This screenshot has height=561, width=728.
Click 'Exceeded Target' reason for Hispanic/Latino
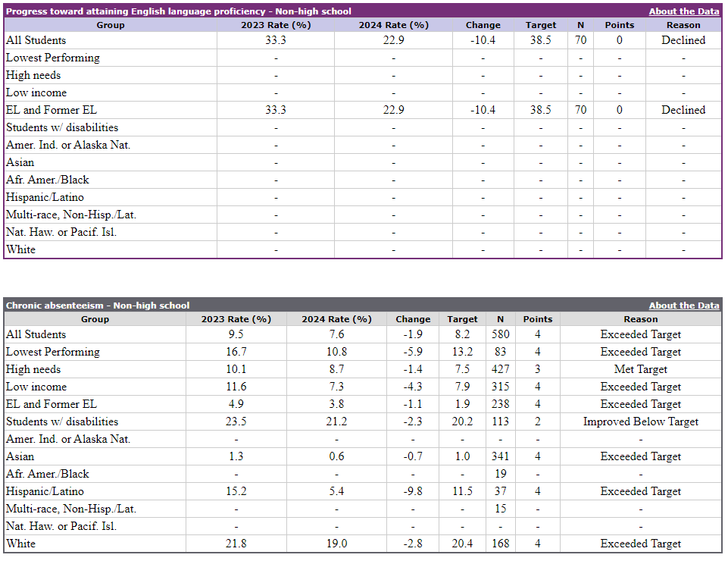pyautogui.click(x=641, y=491)
